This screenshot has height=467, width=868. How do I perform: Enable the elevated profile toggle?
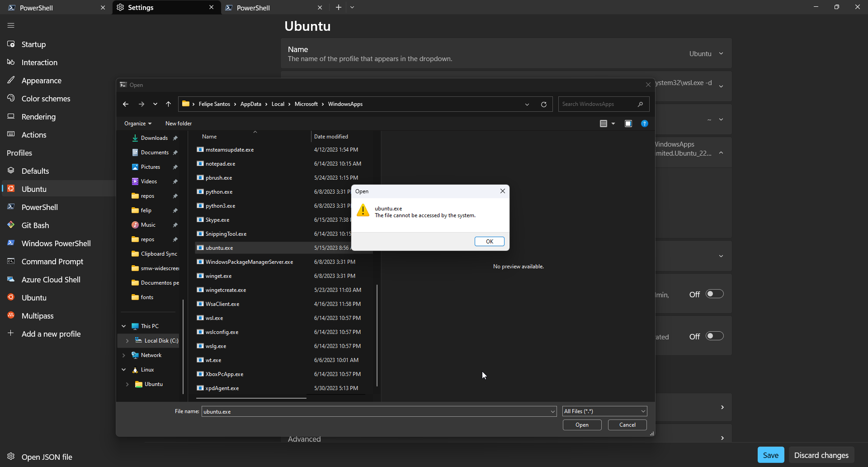(x=714, y=336)
